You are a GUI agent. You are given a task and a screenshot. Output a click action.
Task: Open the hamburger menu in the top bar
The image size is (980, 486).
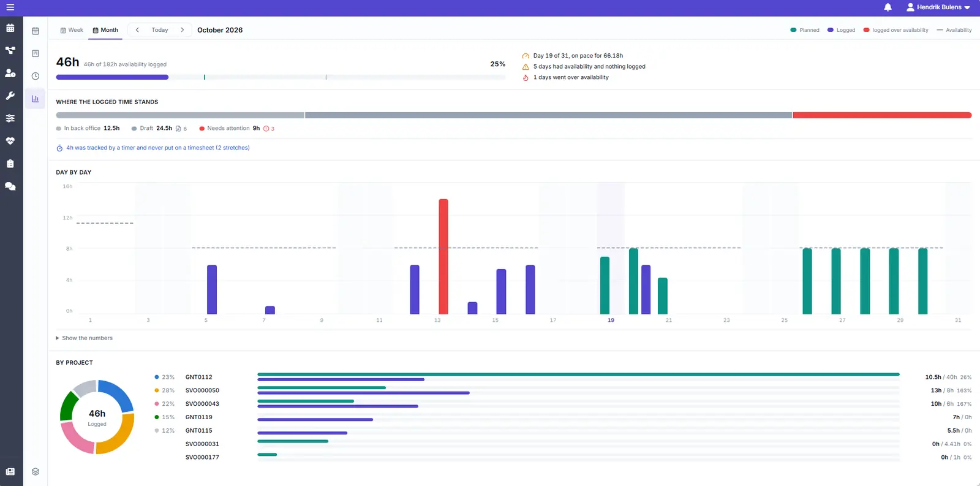[x=10, y=7]
